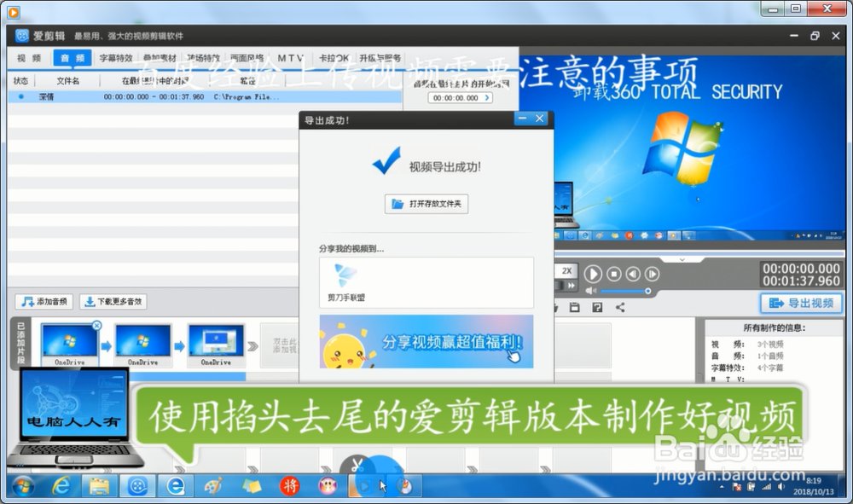Open the 卡拉OK tab
This screenshot has height=504, width=853.
tap(334, 58)
